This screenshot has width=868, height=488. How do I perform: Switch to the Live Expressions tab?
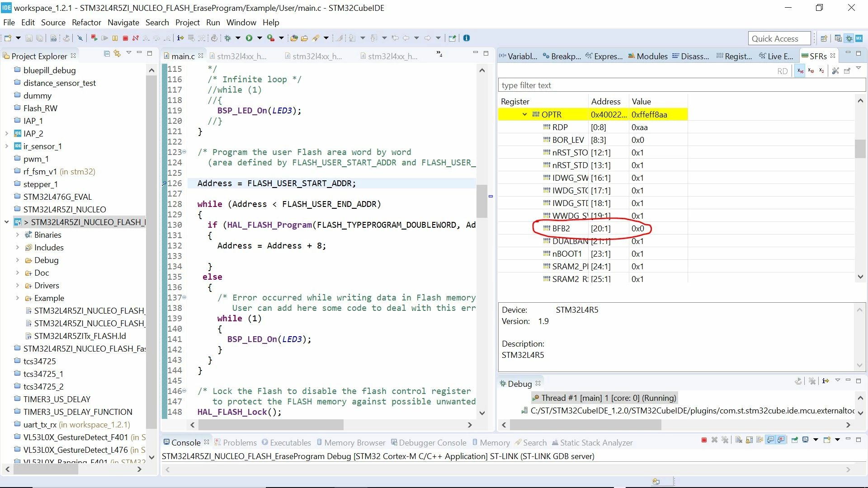click(x=776, y=56)
